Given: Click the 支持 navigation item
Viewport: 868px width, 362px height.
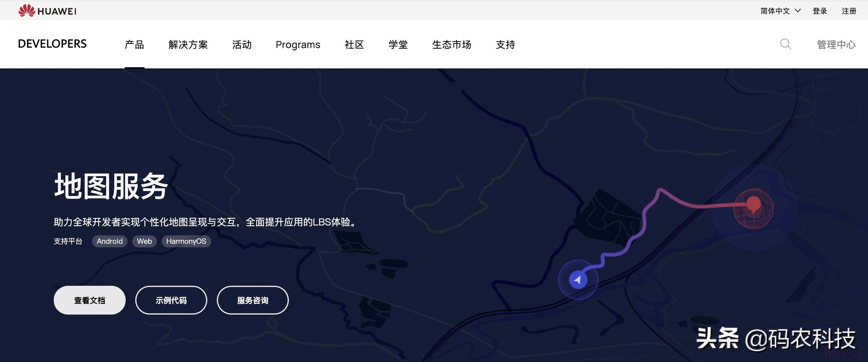Looking at the screenshot, I should pos(505,44).
